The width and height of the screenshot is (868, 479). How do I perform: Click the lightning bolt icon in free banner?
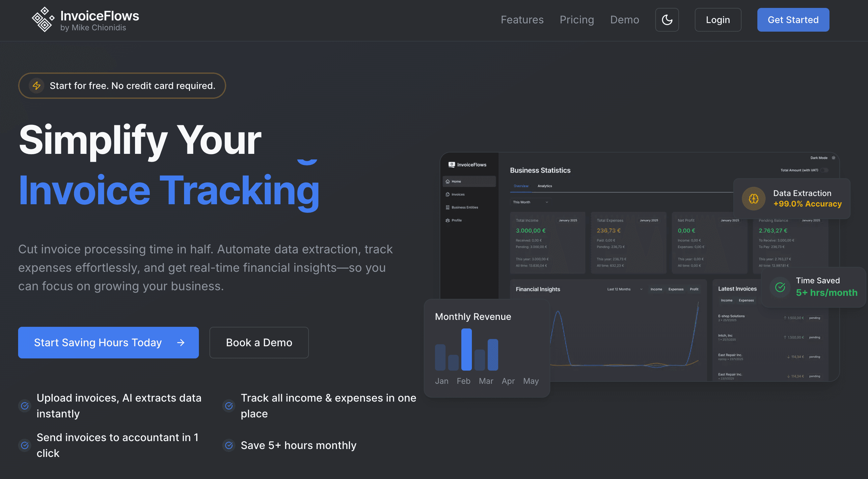(x=37, y=86)
